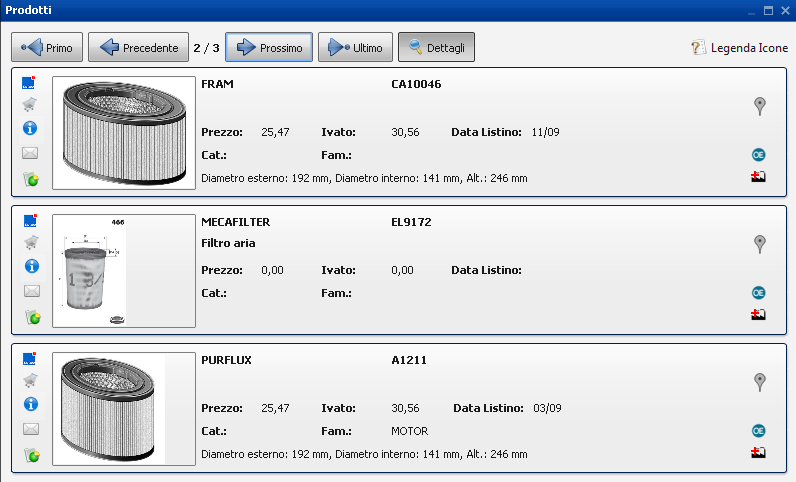The height and width of the screenshot is (482, 796).
Task: Close the Prodotti window
Action: tap(785, 10)
